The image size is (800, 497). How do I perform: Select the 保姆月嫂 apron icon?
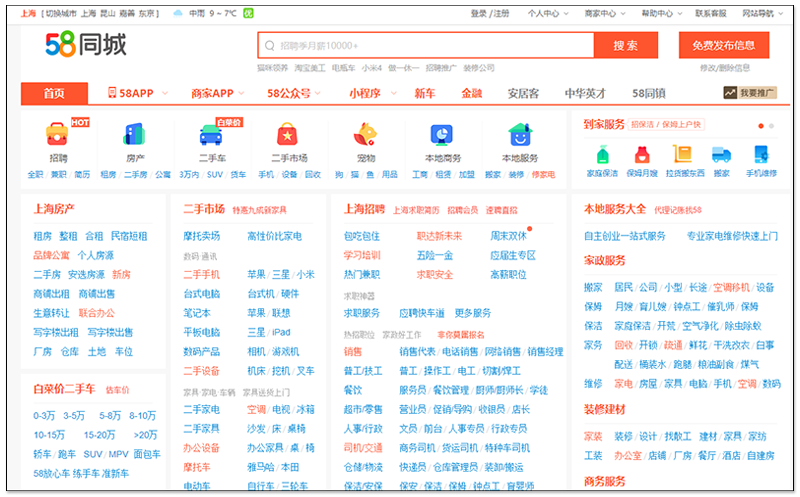click(x=642, y=154)
